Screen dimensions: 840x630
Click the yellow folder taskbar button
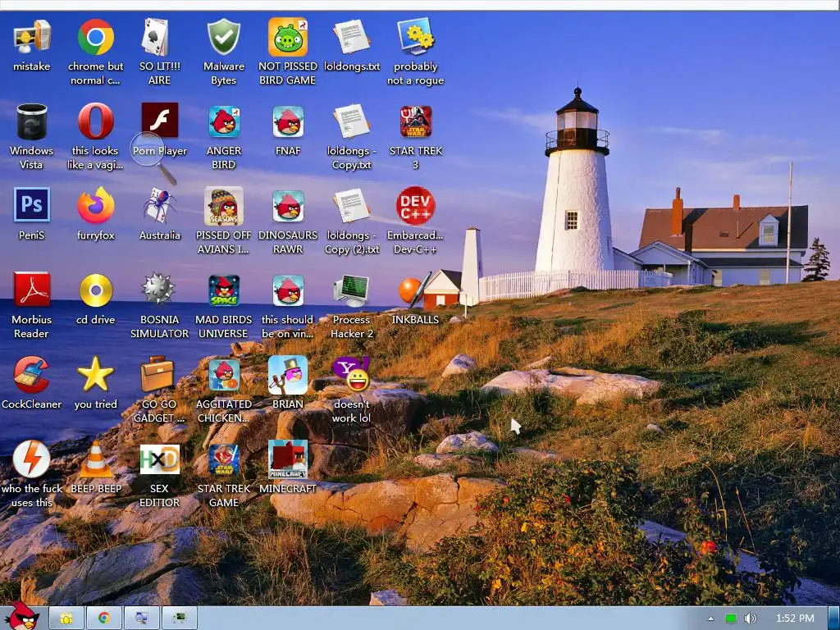66,619
